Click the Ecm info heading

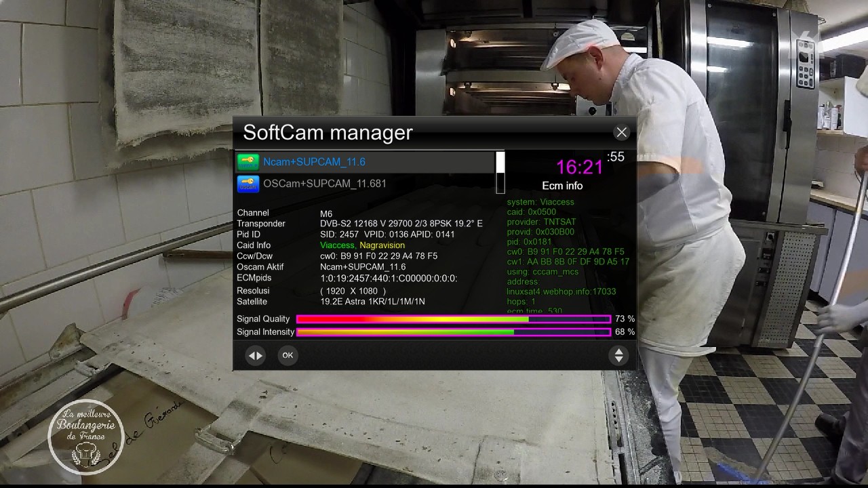[x=562, y=186]
